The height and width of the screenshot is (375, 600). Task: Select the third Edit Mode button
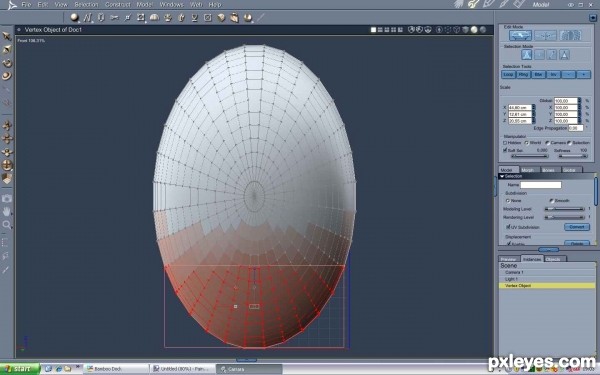tap(570, 36)
